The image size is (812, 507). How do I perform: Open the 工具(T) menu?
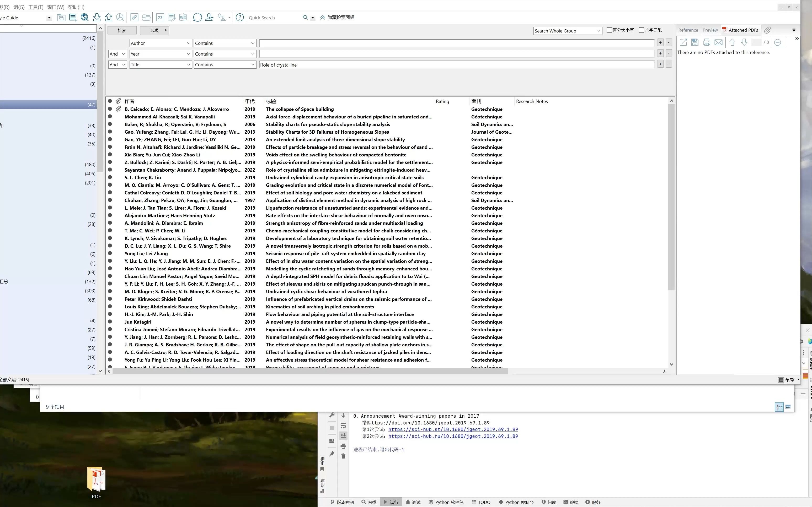click(36, 7)
